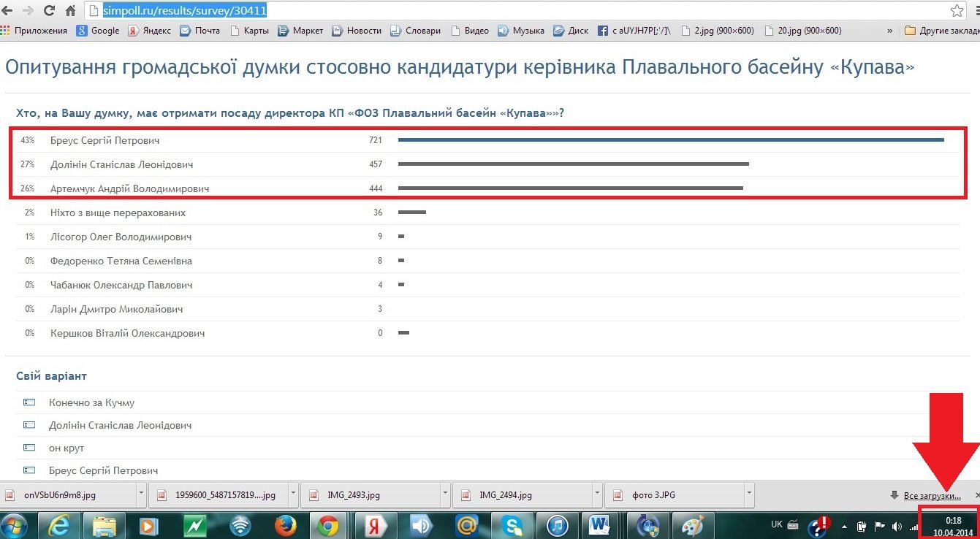
Task: Open the Windows Start menu
Action: 15,525
